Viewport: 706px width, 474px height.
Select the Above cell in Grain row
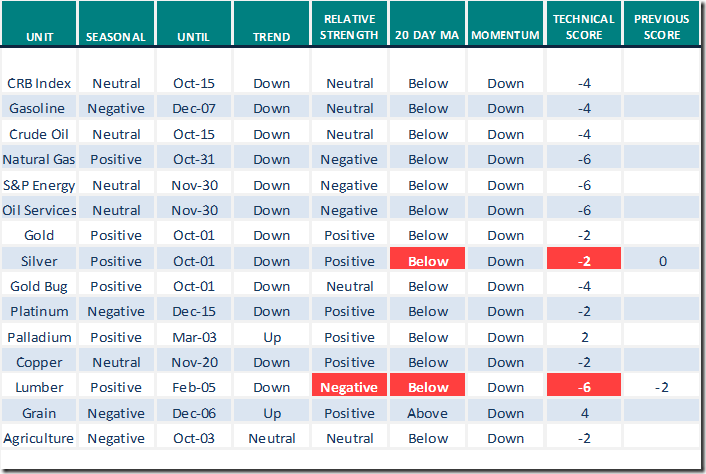[428, 413]
